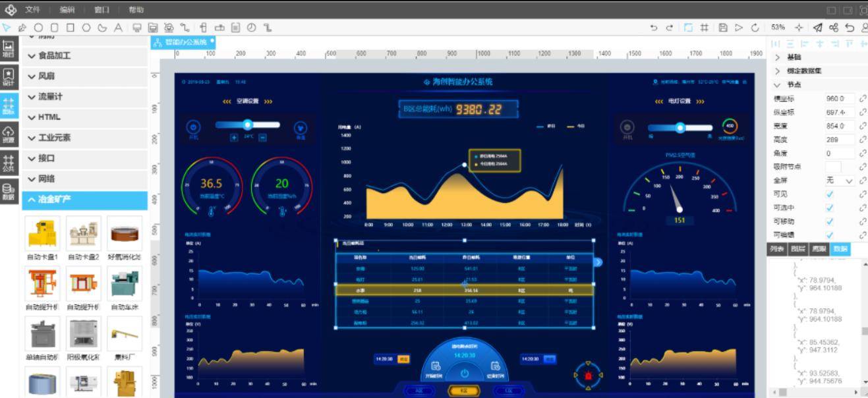Open the 资源 sidebar panel

pyautogui.click(x=9, y=135)
